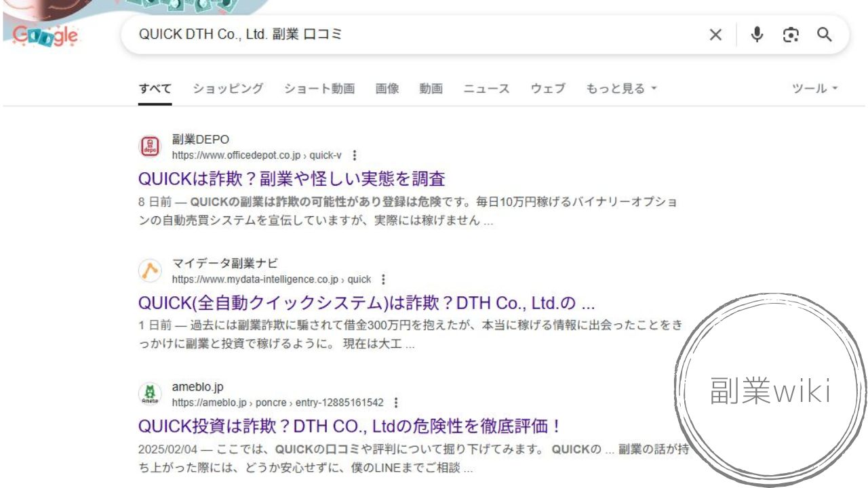Select the ニュース tab
The height and width of the screenshot is (488, 868).
tap(486, 89)
